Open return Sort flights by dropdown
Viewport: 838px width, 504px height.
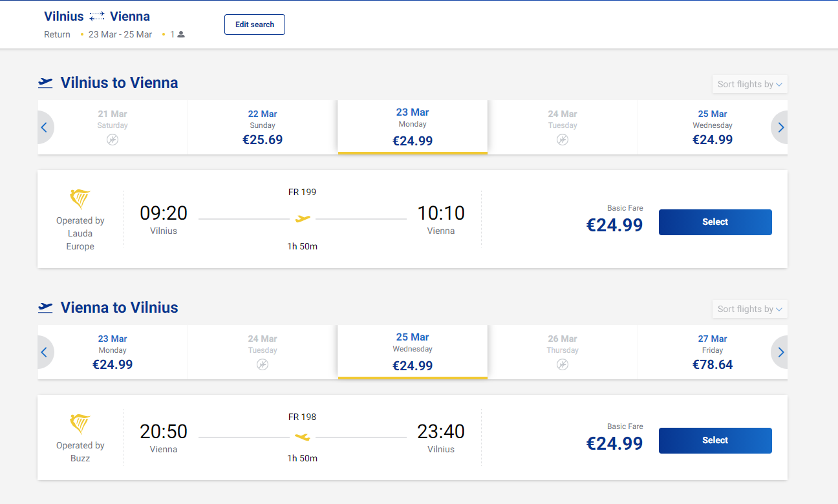749,309
